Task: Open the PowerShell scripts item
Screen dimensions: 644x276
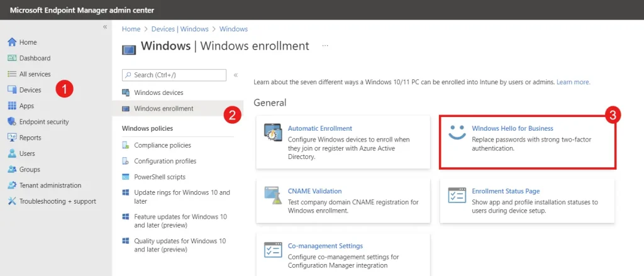Action: click(160, 177)
